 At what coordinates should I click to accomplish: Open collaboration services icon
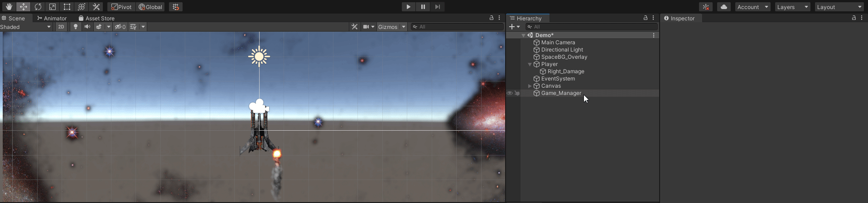point(706,7)
